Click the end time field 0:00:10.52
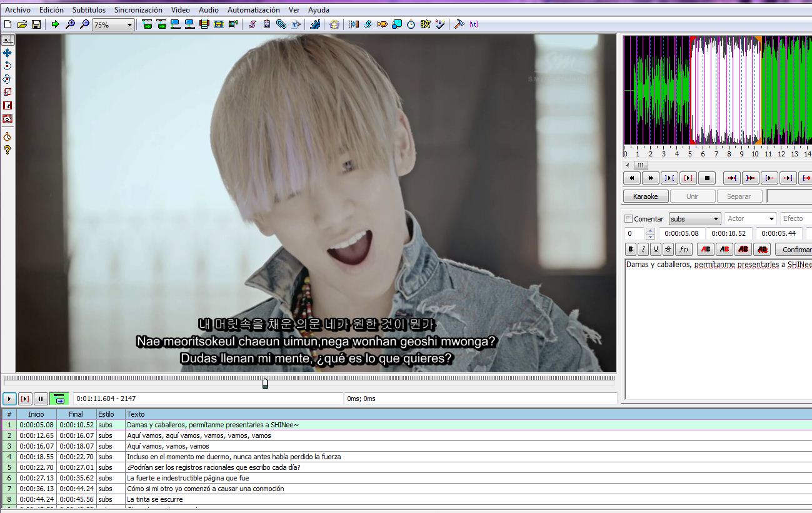 (729, 233)
